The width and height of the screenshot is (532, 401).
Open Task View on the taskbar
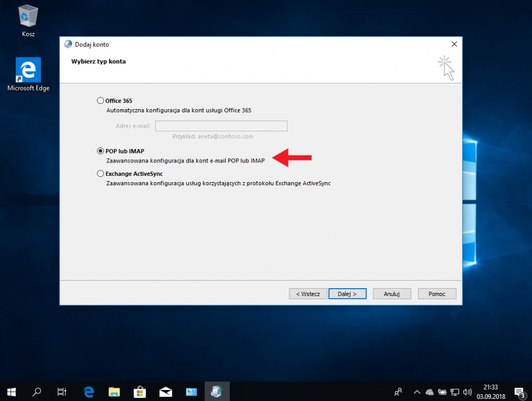tap(61, 392)
